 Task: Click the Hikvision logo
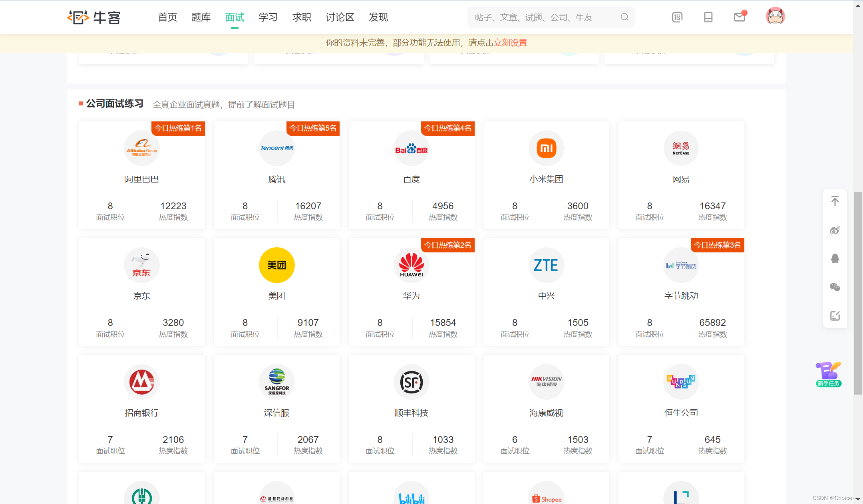(547, 382)
